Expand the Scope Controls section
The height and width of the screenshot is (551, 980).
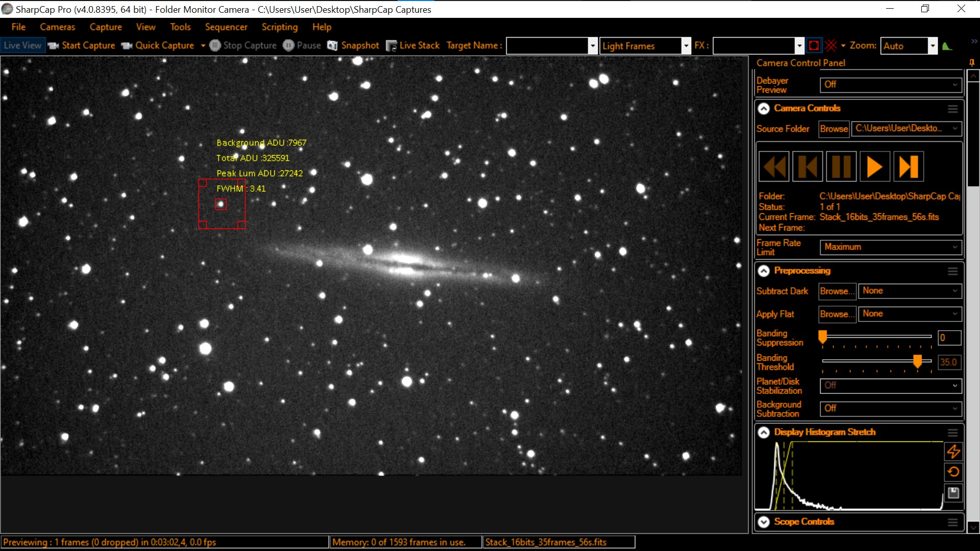coord(764,522)
